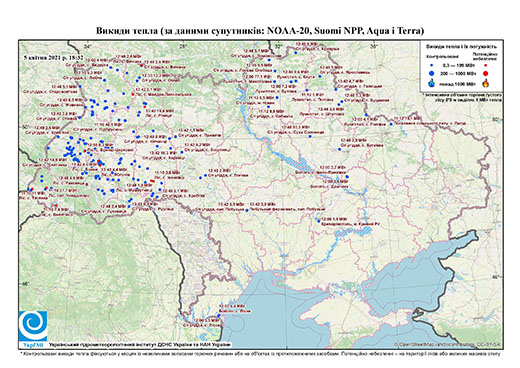Click the small red dot in legend
Image resolution: width=520 pixels, height=368 pixels.
(x=486, y=66)
